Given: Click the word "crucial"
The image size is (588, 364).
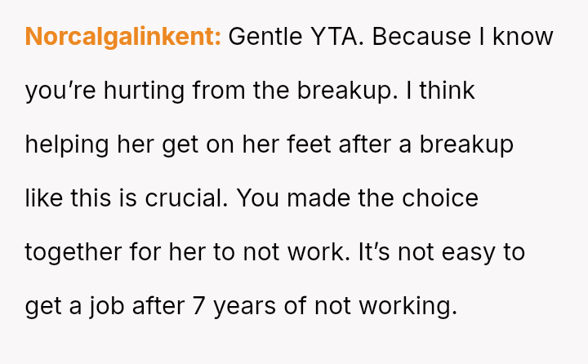Looking at the screenshot, I should point(183,198).
